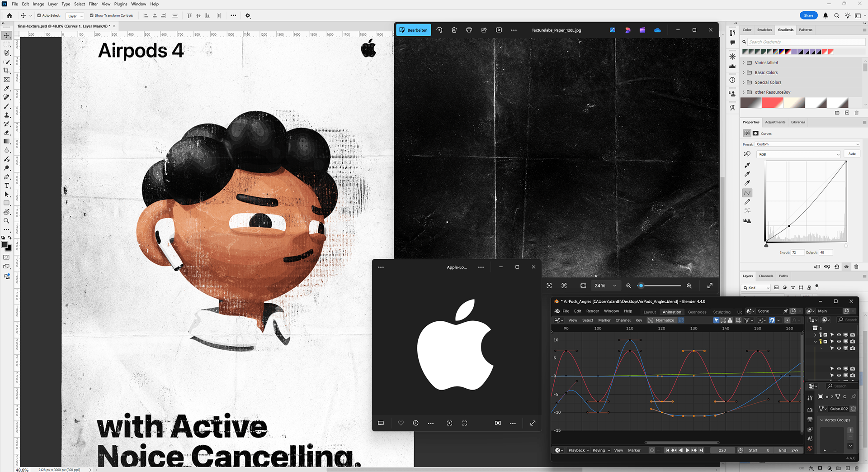The height and width of the screenshot is (472, 868).
Task: Open the 24 % zoom dropdown in photo viewer
Action: tap(605, 286)
